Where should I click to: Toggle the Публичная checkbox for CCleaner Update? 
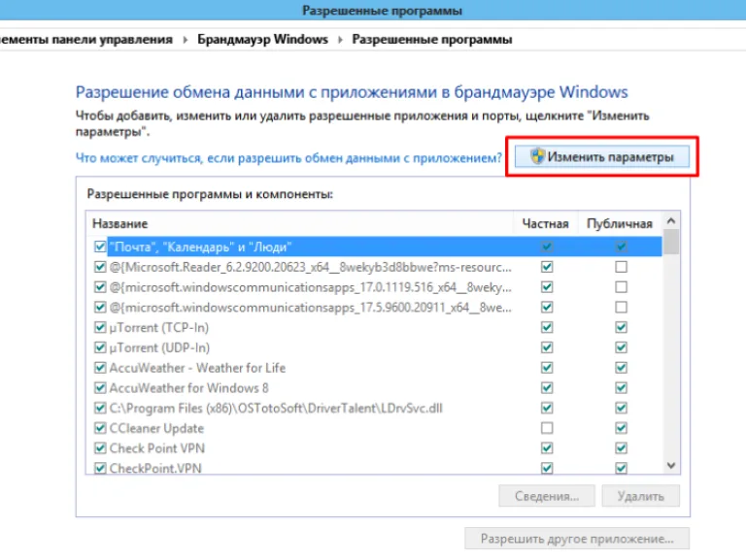(x=621, y=428)
